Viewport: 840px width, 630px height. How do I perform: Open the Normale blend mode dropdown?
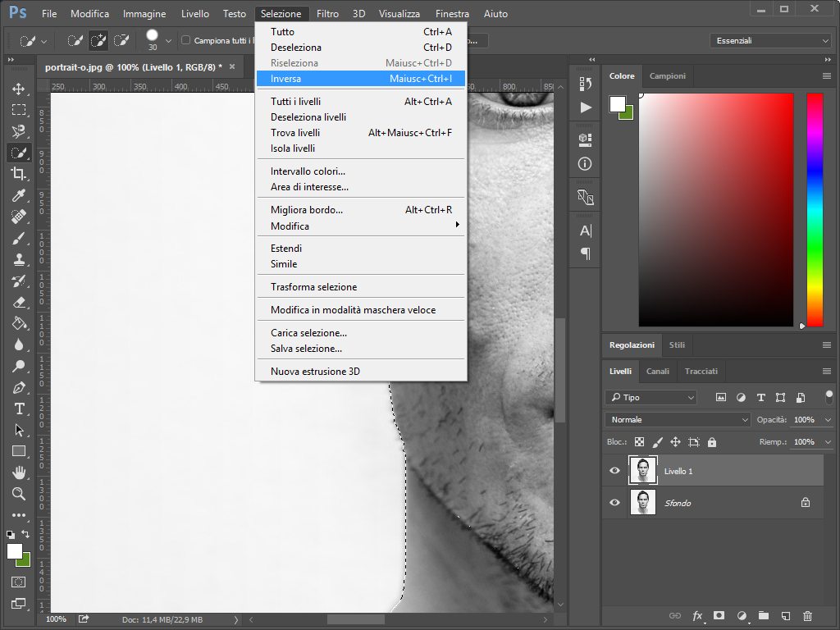tap(678, 419)
